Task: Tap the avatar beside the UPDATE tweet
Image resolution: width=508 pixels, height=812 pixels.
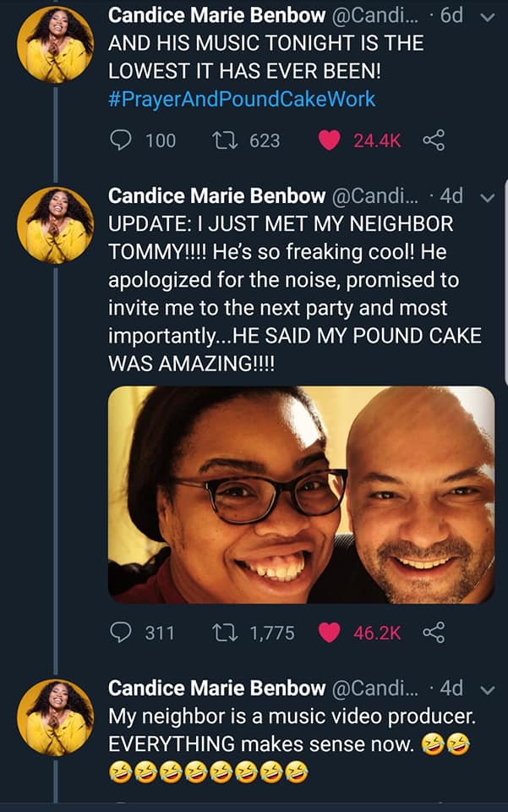Action: click(56, 225)
